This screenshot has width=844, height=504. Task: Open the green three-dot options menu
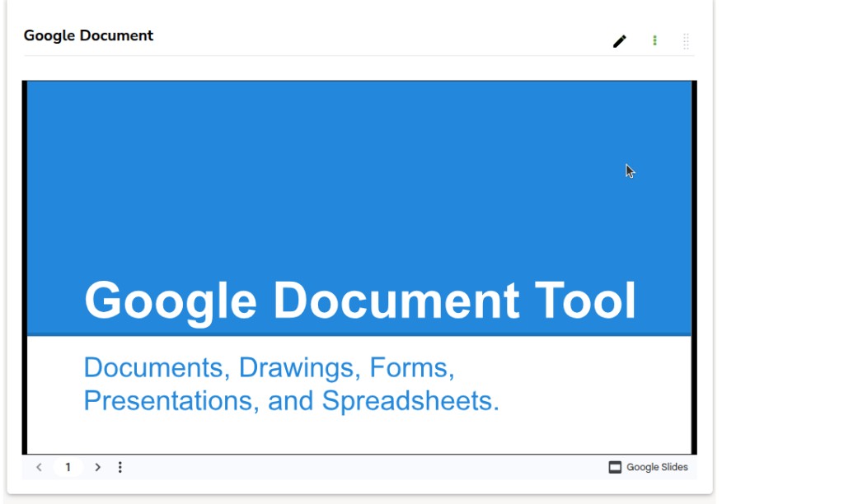coord(654,41)
